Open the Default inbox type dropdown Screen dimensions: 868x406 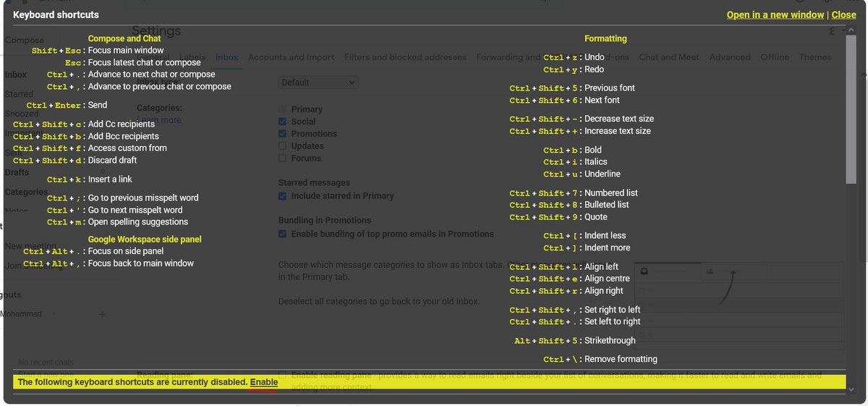318,83
